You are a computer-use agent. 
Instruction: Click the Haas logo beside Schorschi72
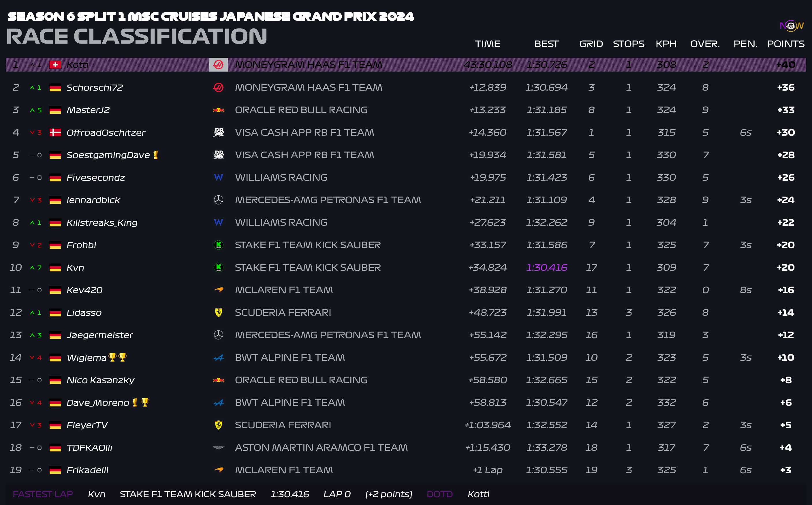click(x=218, y=87)
